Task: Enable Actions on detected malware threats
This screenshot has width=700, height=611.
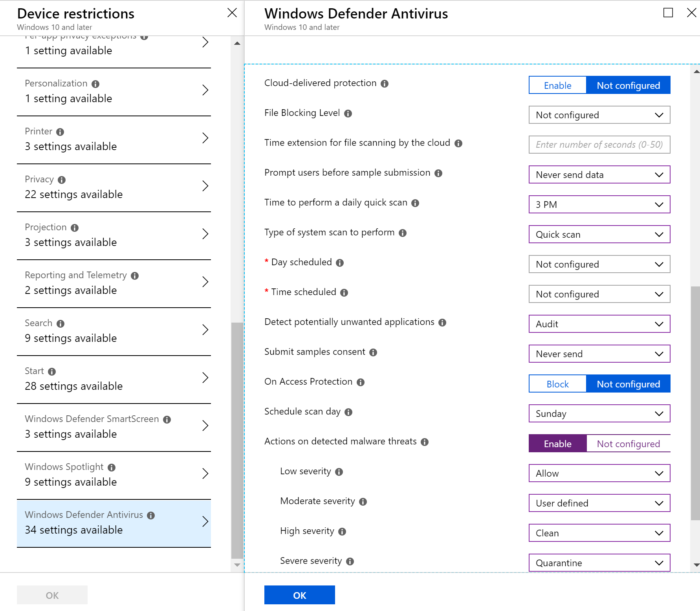Action: [x=557, y=444]
